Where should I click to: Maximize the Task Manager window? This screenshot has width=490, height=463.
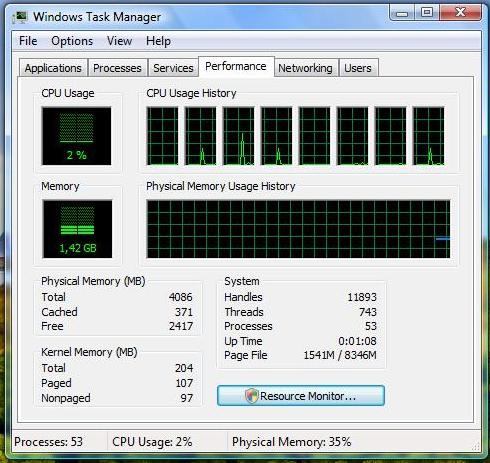point(427,13)
